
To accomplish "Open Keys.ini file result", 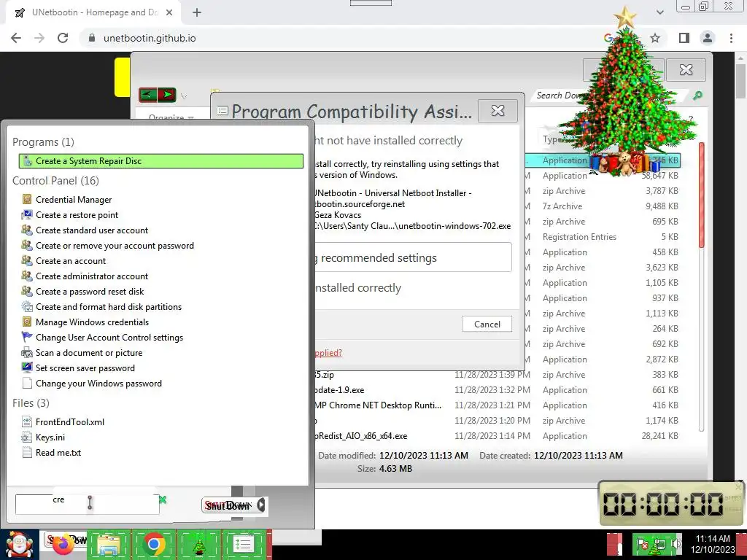I will 50,437.
